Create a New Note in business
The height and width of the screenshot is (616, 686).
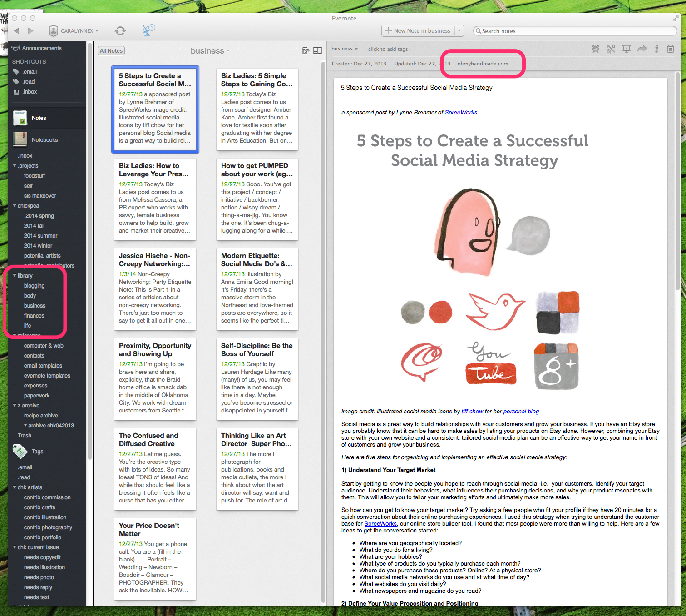pyautogui.click(x=418, y=31)
